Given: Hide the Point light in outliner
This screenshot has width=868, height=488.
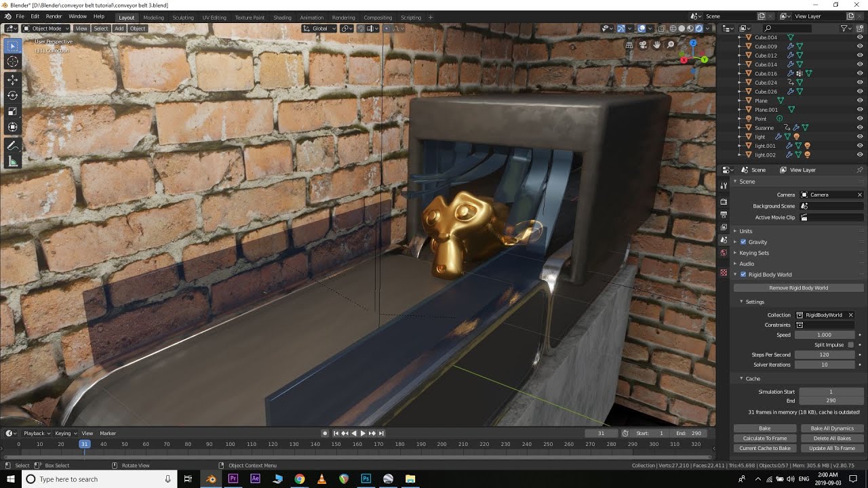Looking at the screenshot, I should coord(861,119).
